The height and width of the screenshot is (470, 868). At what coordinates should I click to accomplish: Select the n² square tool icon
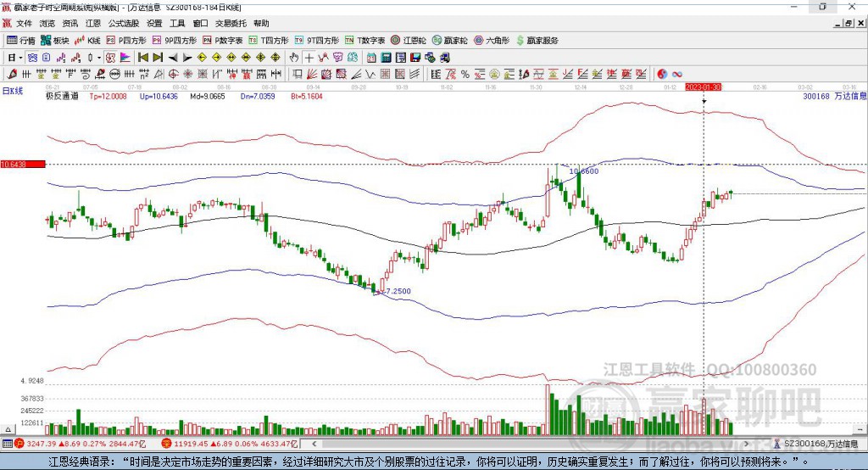point(144,75)
